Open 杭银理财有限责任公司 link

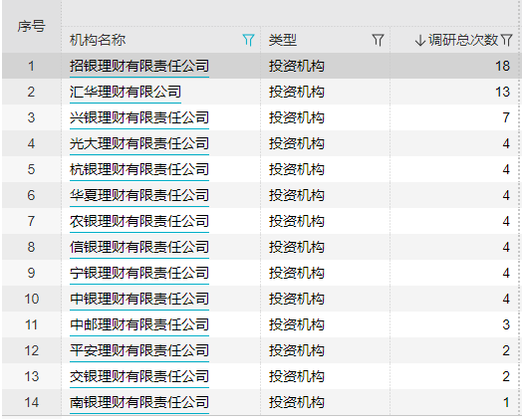pyautogui.click(x=139, y=169)
